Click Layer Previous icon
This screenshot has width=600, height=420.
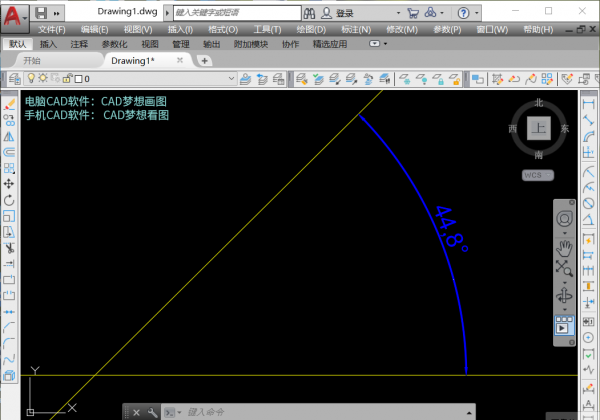pos(262,79)
